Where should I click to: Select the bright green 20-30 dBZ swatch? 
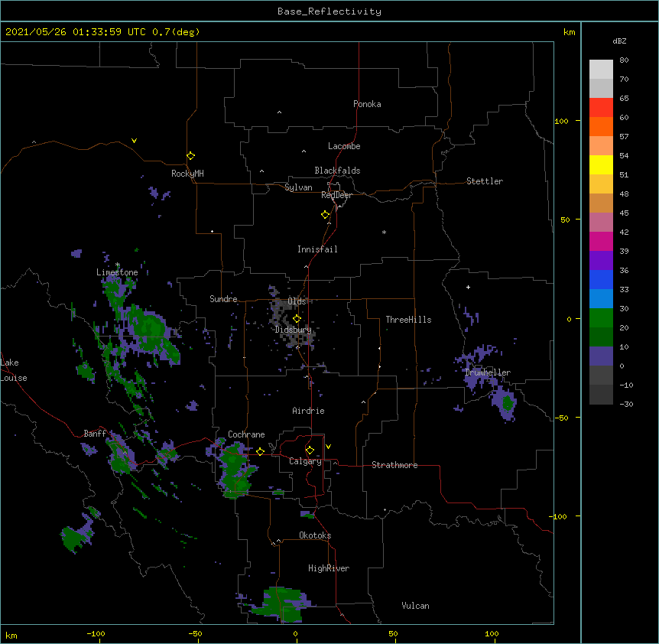601,318
